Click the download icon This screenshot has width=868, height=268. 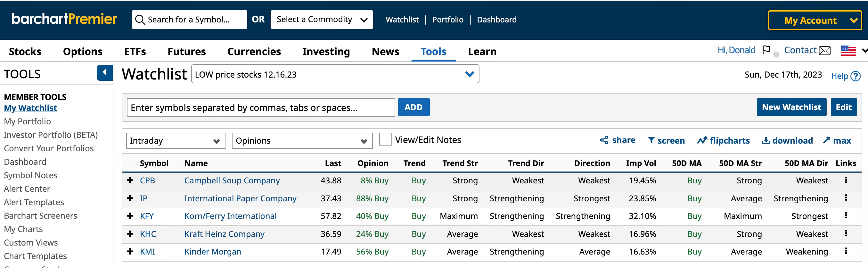tap(766, 140)
